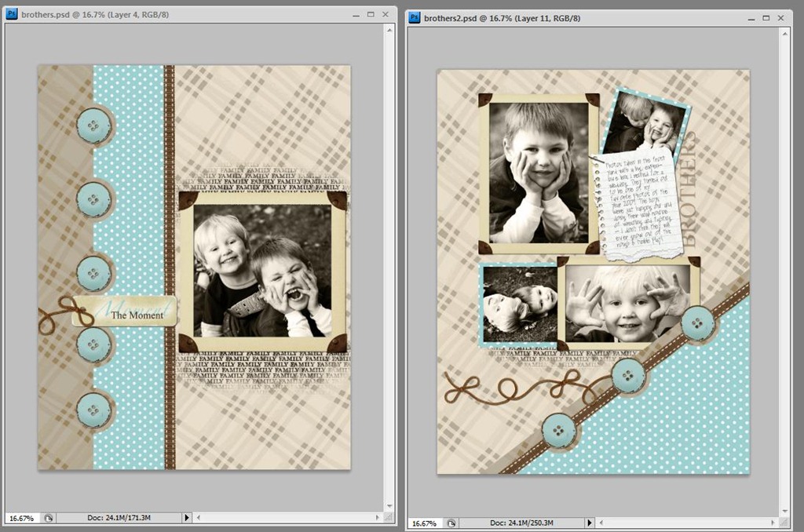Image resolution: width=804 pixels, height=532 pixels.
Task: Expand the doc info arrow menu in brothers.psd
Action: pos(187,518)
